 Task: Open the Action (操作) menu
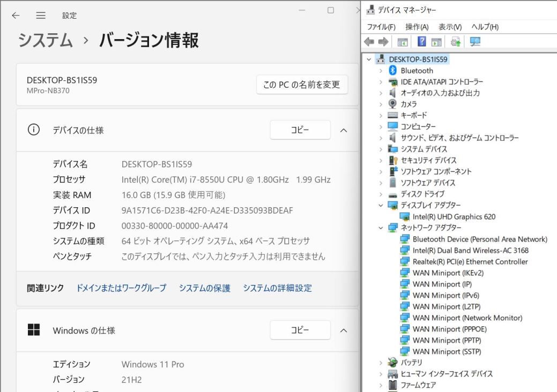tap(417, 27)
